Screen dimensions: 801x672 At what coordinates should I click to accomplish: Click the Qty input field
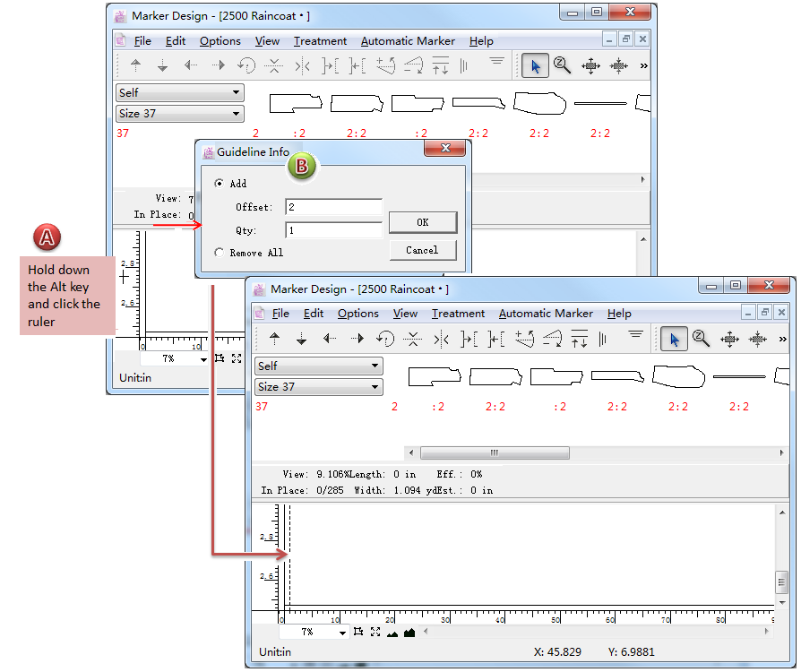pyautogui.click(x=333, y=230)
